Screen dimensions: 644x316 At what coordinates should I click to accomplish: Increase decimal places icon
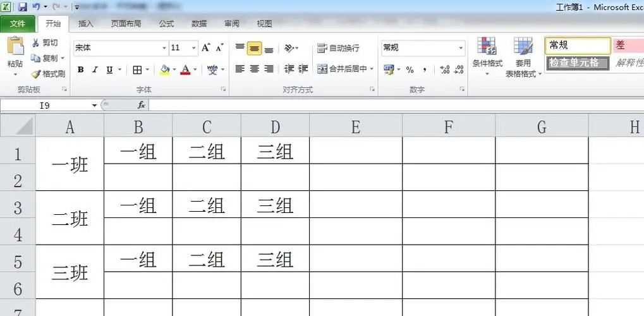click(x=445, y=70)
